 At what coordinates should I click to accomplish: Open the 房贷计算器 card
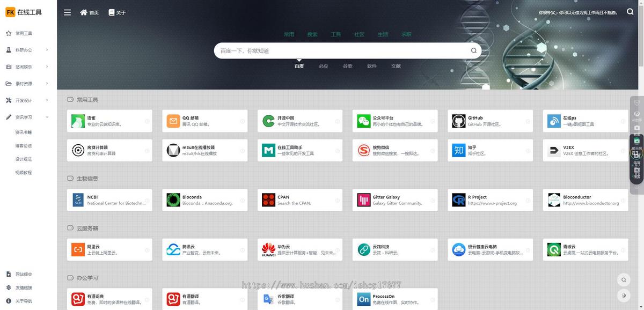(x=109, y=150)
